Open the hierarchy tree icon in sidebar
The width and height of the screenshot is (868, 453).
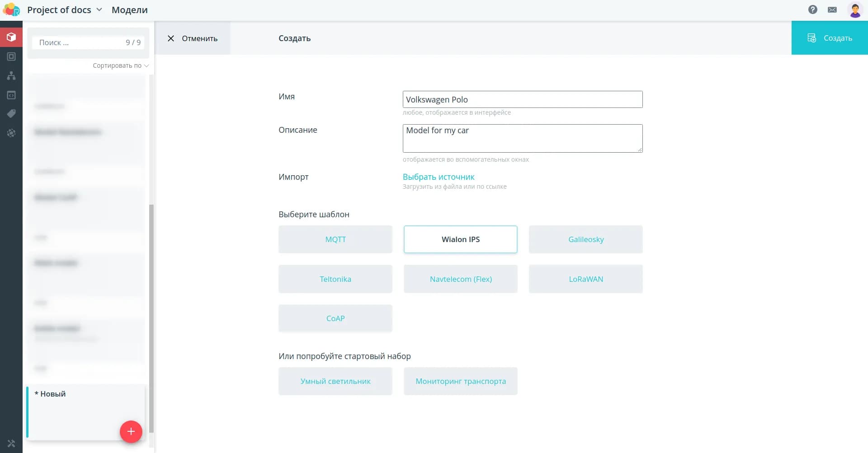(11, 76)
